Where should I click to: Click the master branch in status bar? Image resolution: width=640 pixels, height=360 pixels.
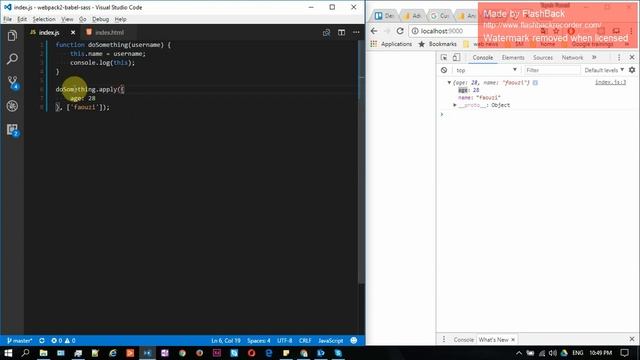coord(19,340)
